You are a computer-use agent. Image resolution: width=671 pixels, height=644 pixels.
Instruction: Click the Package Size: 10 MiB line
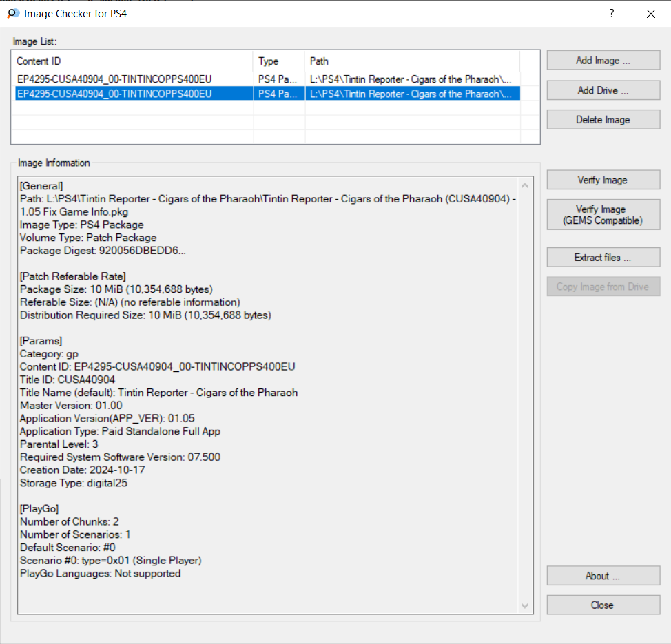(116, 289)
